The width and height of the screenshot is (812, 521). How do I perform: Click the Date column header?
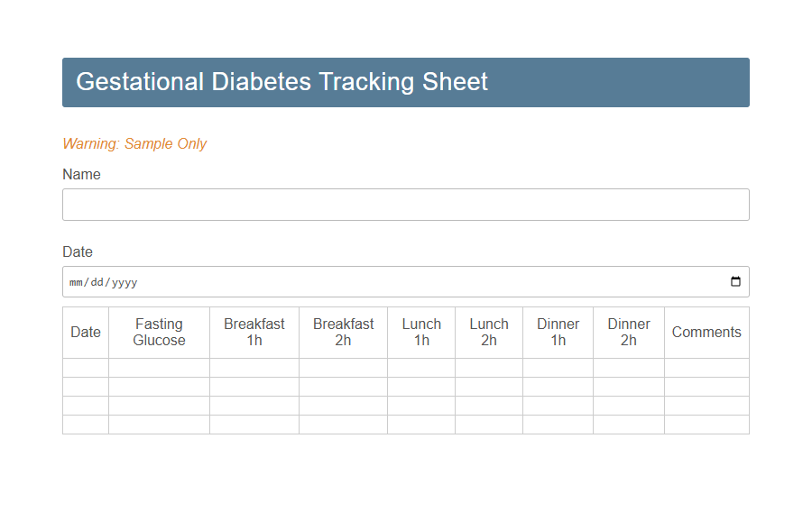85,332
